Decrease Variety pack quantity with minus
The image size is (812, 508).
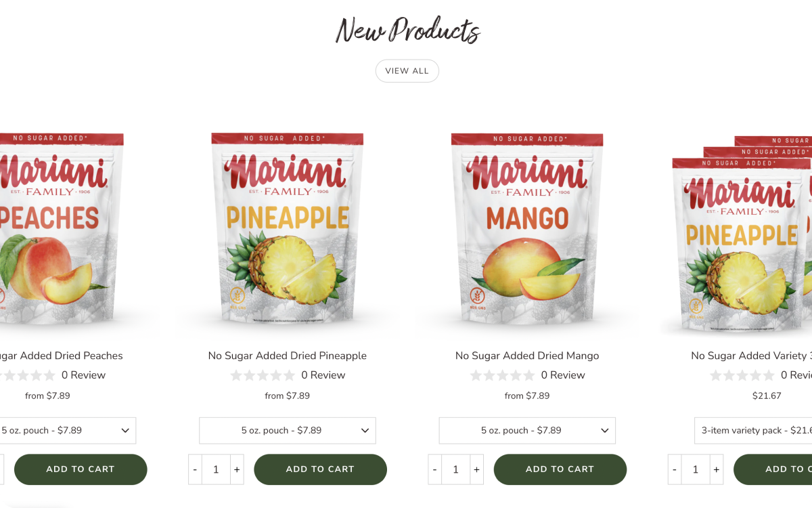tap(675, 469)
